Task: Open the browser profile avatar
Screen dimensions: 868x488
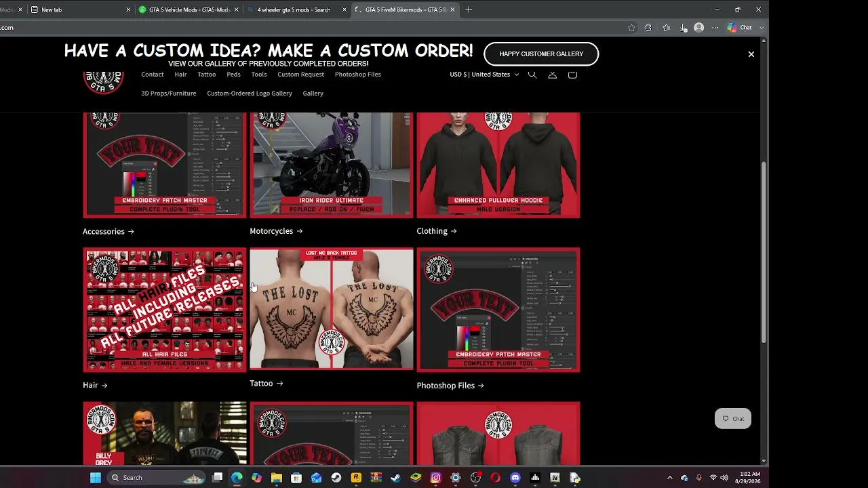Action: [x=698, y=28]
